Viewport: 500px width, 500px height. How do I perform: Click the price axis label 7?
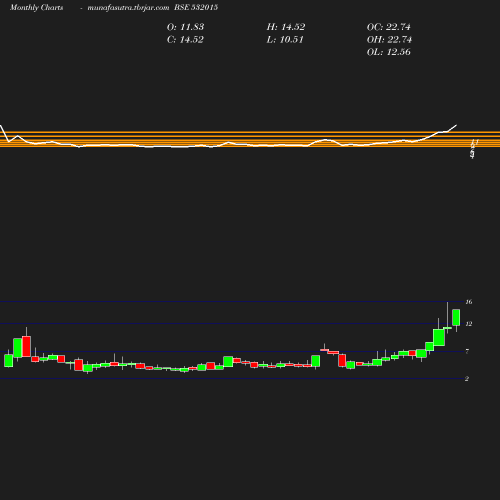467,351
